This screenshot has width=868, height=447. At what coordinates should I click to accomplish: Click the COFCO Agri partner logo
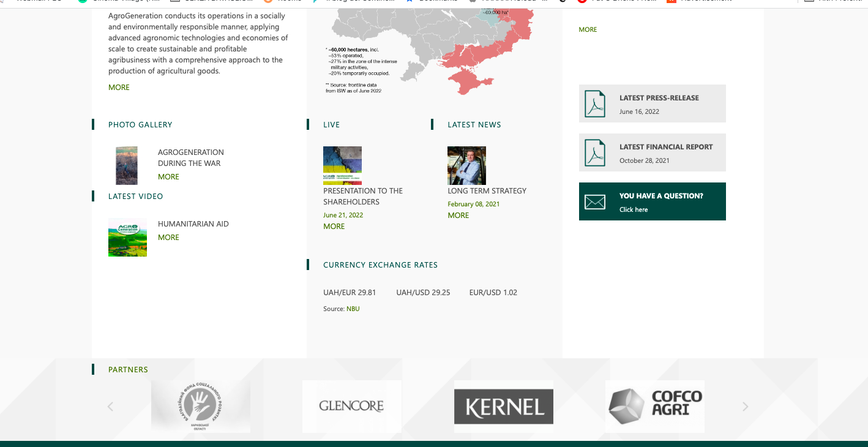pos(654,406)
